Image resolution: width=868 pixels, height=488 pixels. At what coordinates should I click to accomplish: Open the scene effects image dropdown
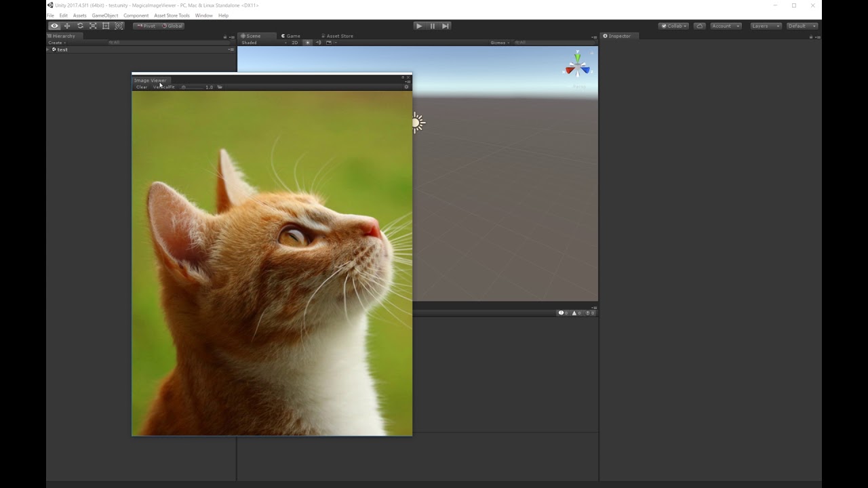coord(330,43)
